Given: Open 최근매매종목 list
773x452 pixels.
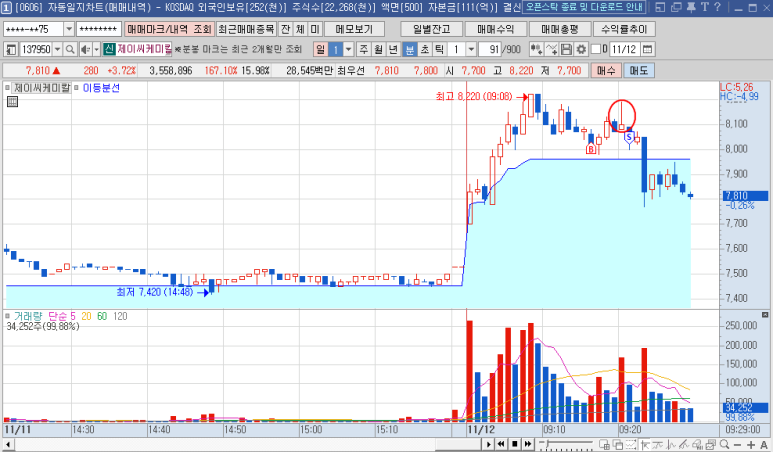Looking at the screenshot, I should click(x=246, y=30).
